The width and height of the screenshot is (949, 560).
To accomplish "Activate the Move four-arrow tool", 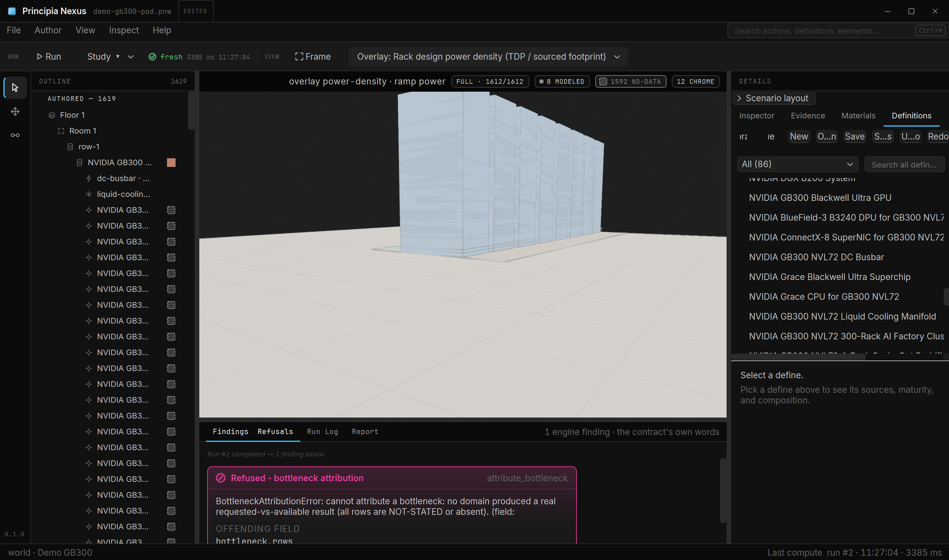I will [15, 111].
